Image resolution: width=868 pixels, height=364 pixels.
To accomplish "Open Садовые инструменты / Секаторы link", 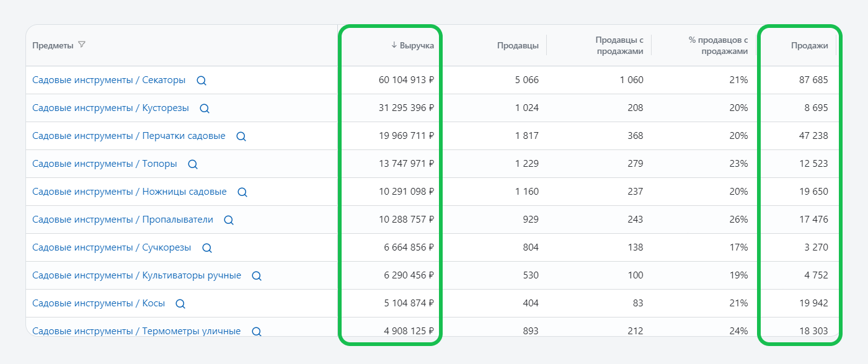I will coord(109,80).
